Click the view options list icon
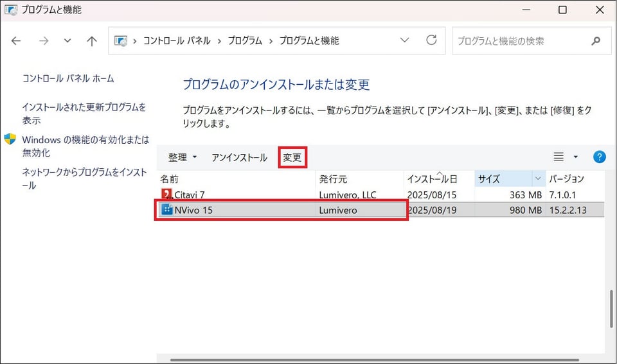617x364 pixels. 559,157
